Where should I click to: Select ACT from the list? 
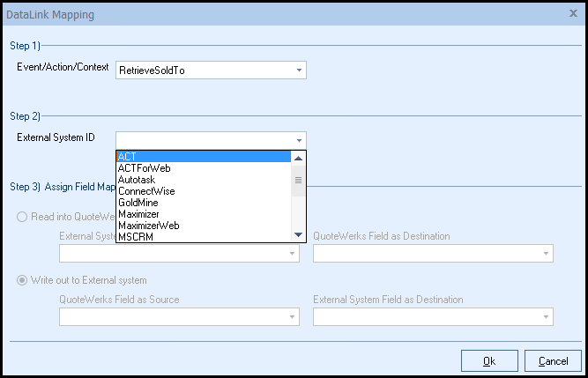pyautogui.click(x=203, y=157)
